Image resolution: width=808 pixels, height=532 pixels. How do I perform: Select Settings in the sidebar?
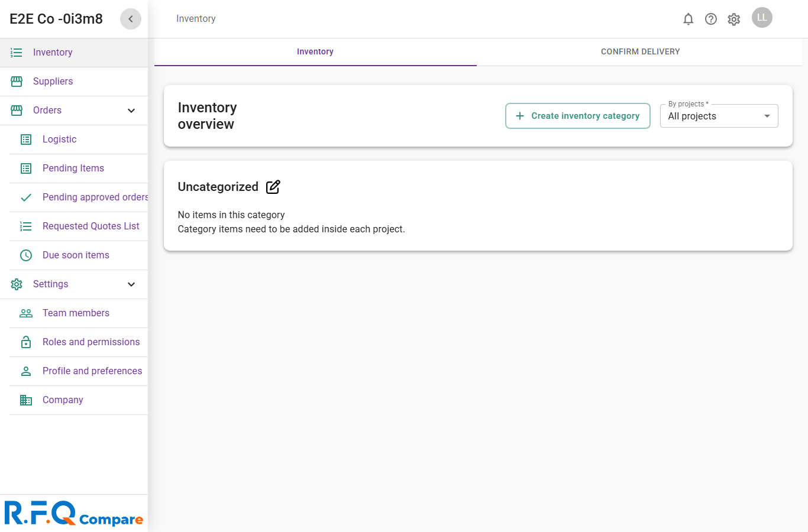pos(74,284)
